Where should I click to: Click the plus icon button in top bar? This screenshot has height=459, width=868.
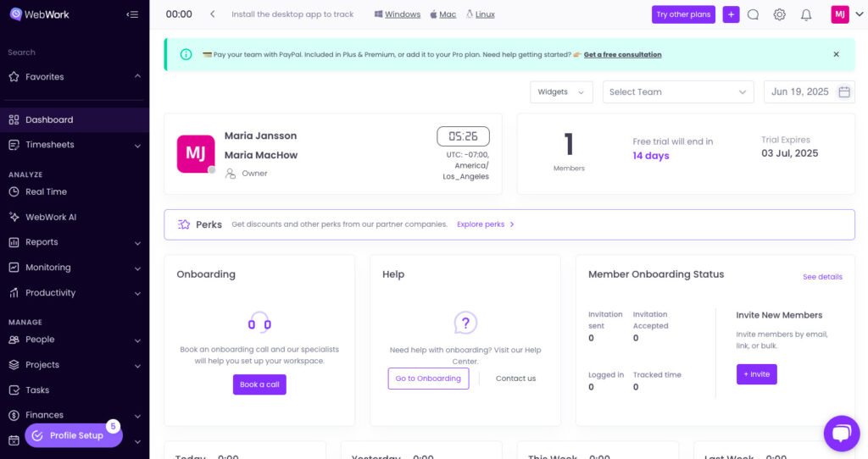pos(731,14)
